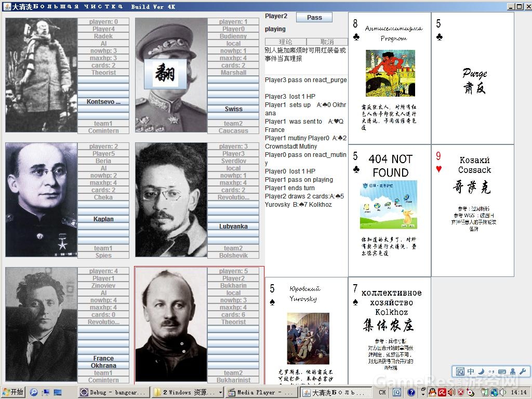Click the IME 中 Chinese mode icon
The width and height of the screenshot is (532, 399).
pos(471,371)
